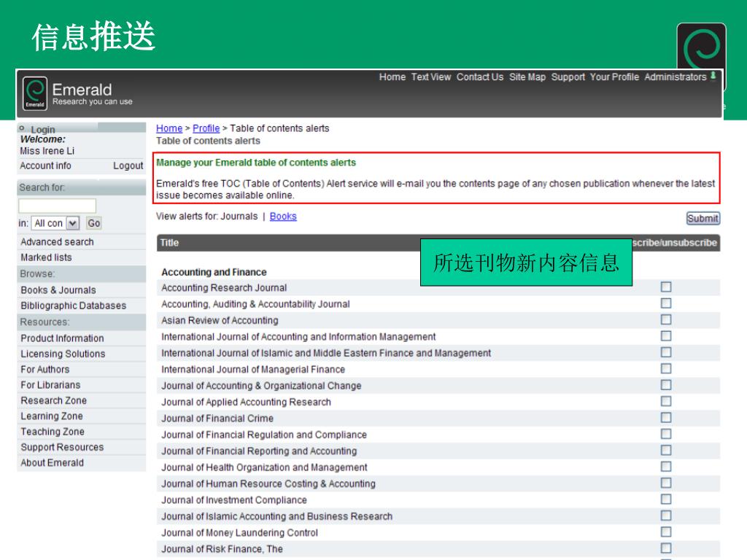This screenshot has height=560, width=747.
Task: Check the Asian Review of Accounting box
Action: [x=666, y=319]
